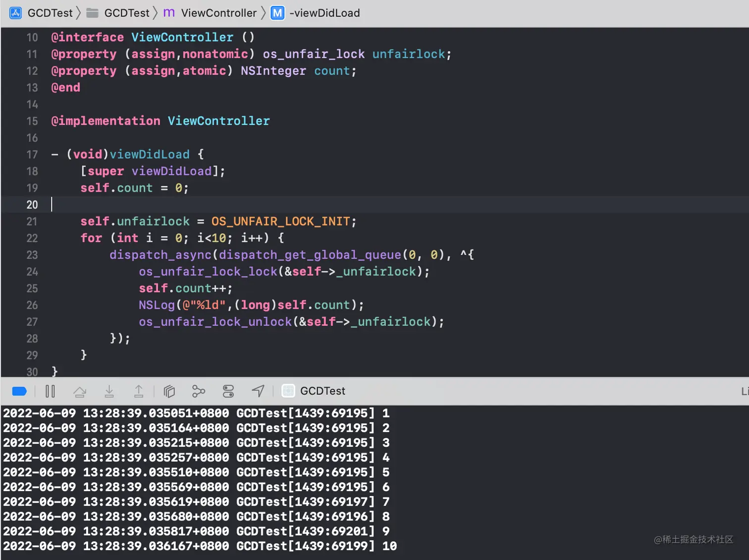Click the Step Out debug button
The height and width of the screenshot is (560, 749).
(x=139, y=391)
